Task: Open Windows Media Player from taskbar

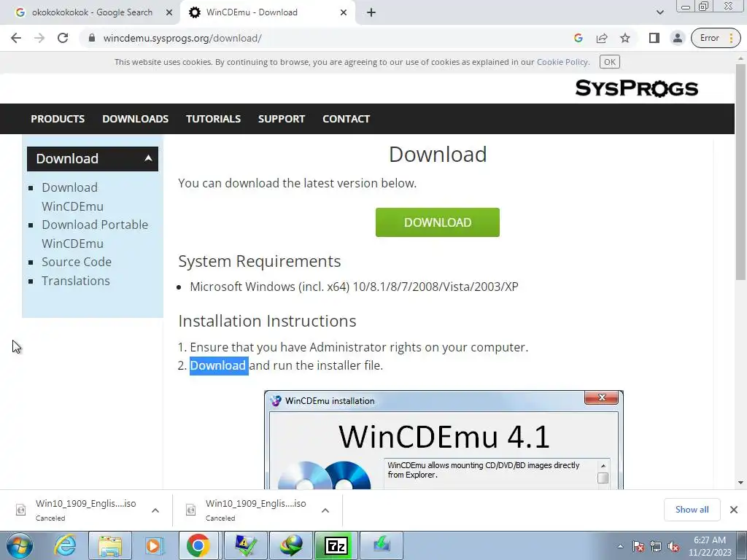Action: coord(154,545)
